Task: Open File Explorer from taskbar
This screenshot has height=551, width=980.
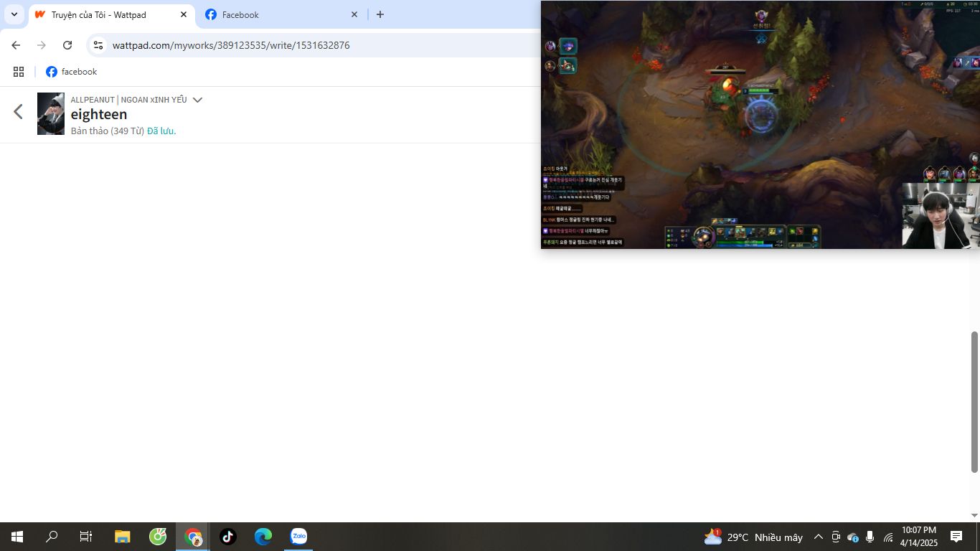Action: [123, 537]
